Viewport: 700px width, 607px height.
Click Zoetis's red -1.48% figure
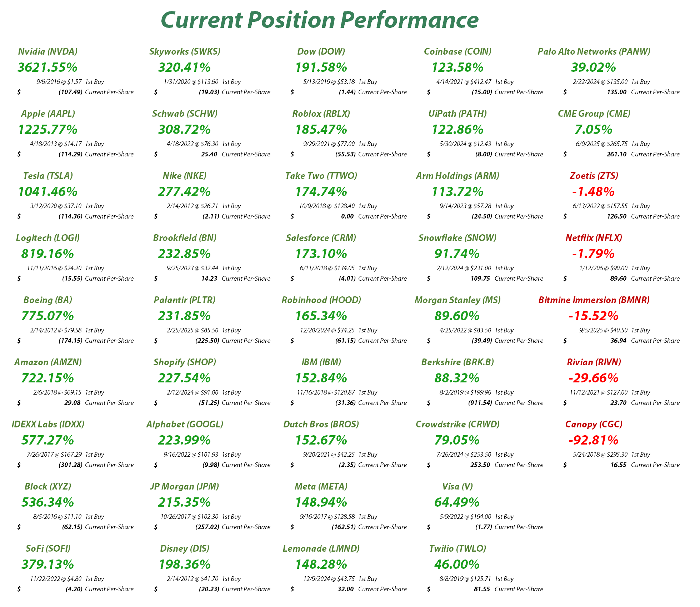point(593,191)
